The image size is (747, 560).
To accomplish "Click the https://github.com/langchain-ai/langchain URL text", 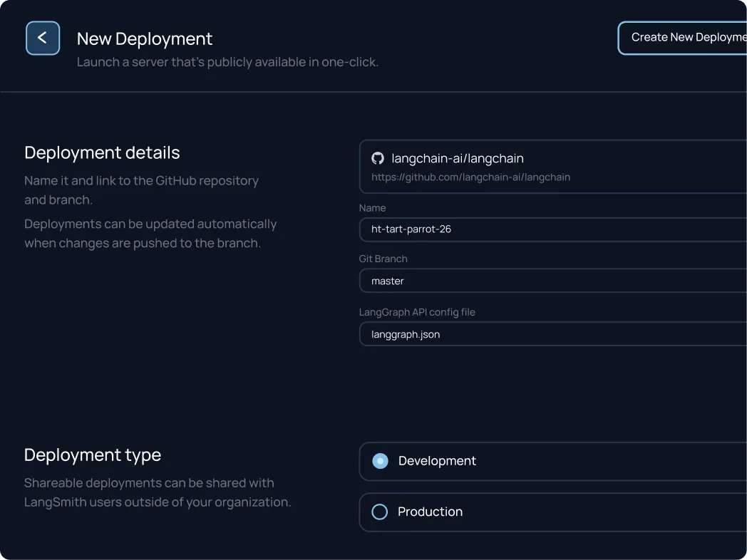I will (470, 177).
